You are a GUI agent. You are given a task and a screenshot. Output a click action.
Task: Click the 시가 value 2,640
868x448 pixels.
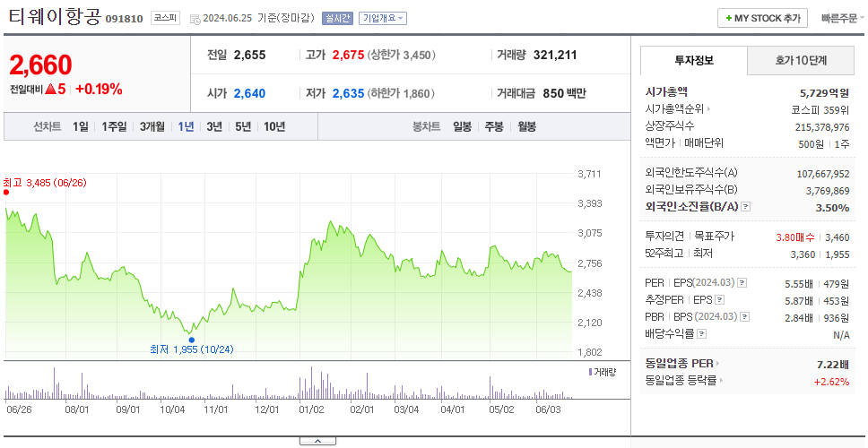tap(249, 94)
